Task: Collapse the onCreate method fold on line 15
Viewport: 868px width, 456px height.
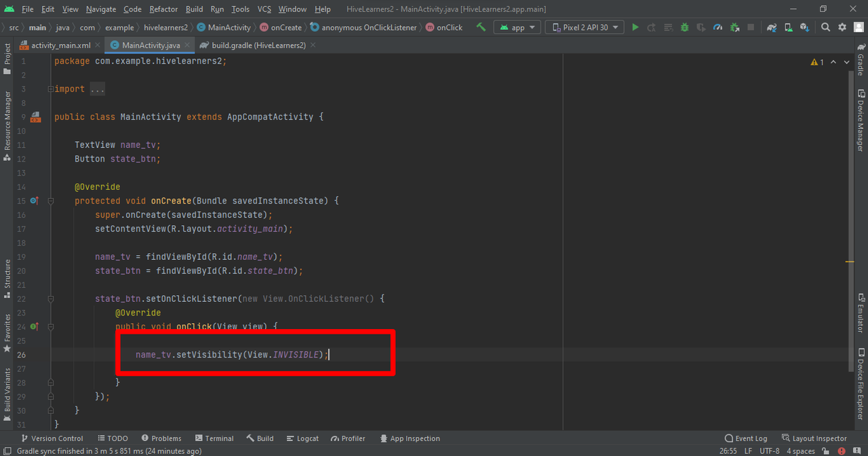Action: (51, 201)
